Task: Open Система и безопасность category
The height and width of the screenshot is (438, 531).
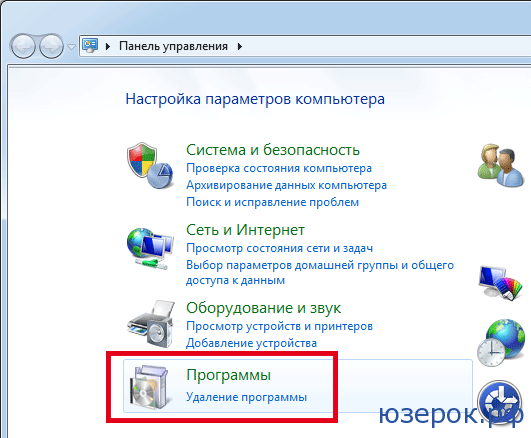Action: [273, 150]
